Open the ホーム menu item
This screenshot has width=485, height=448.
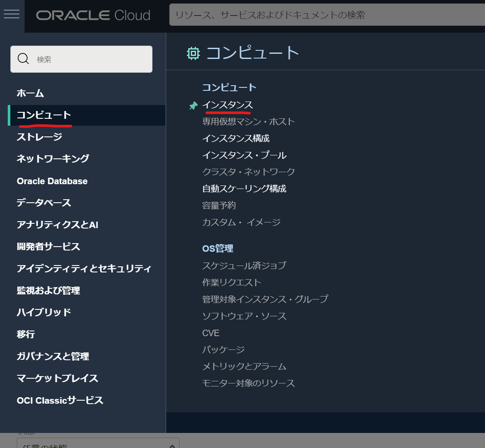[x=30, y=93]
